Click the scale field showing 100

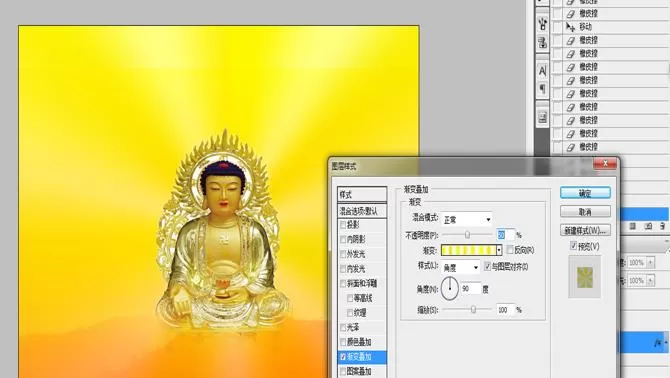pos(505,310)
